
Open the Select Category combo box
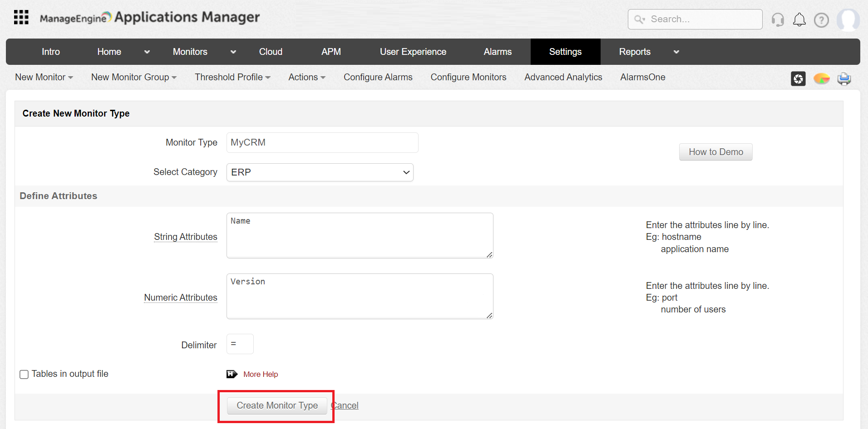tap(320, 172)
